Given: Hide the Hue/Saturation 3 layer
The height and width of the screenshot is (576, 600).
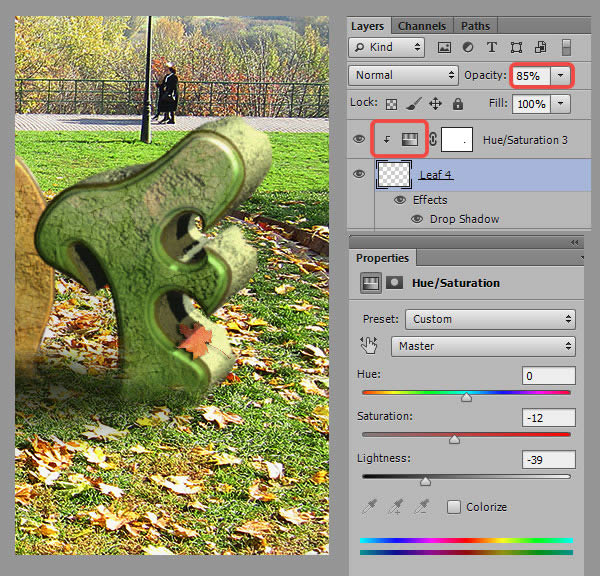Looking at the screenshot, I should click(x=359, y=140).
